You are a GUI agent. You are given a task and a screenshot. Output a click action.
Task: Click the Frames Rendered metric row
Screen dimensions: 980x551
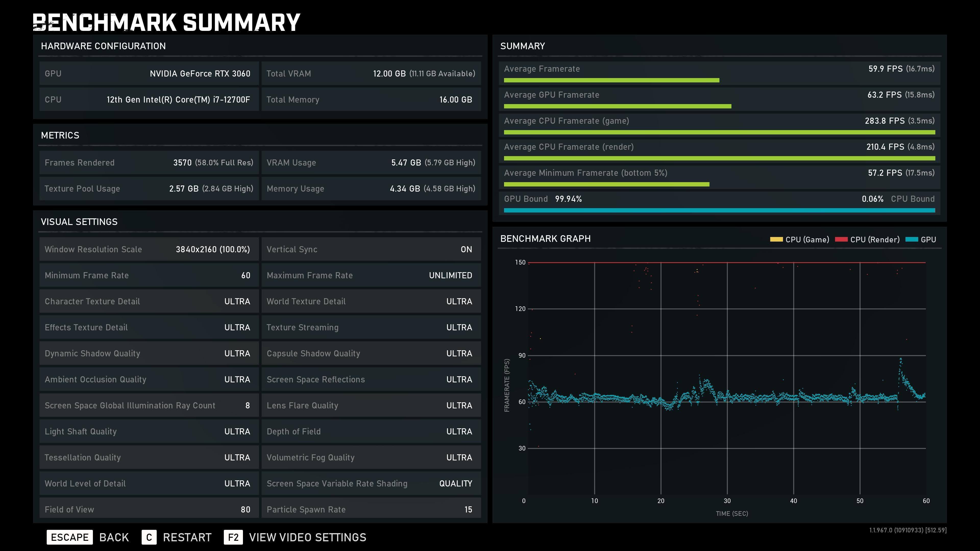(x=149, y=162)
